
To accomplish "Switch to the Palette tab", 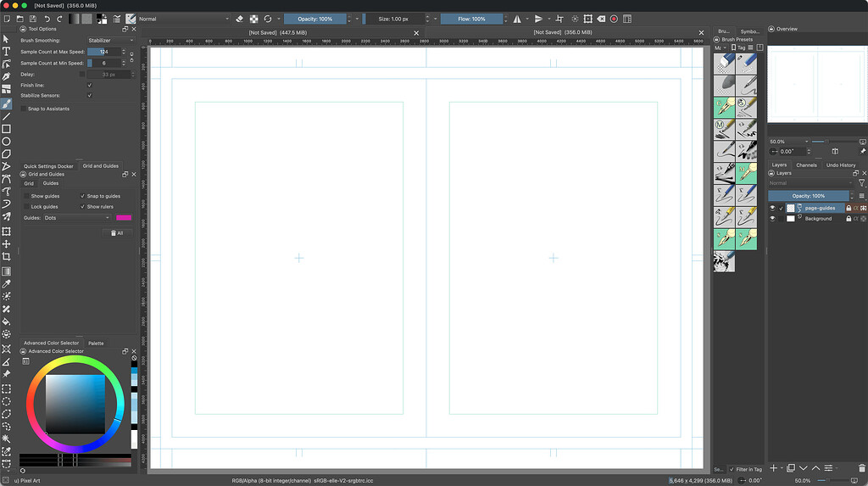I will (96, 343).
